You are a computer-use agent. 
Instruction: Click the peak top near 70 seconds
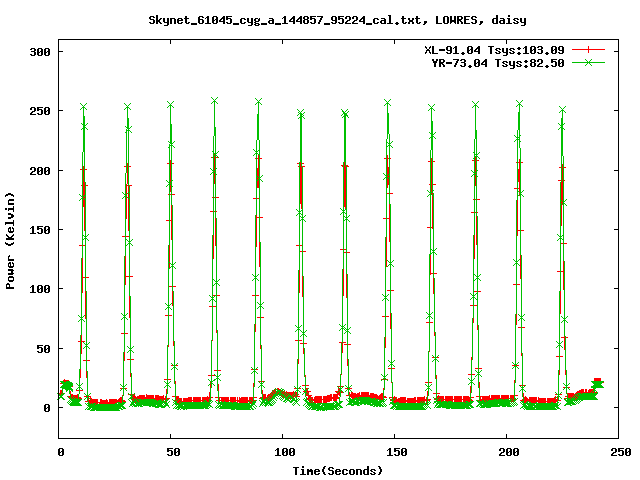click(215, 101)
